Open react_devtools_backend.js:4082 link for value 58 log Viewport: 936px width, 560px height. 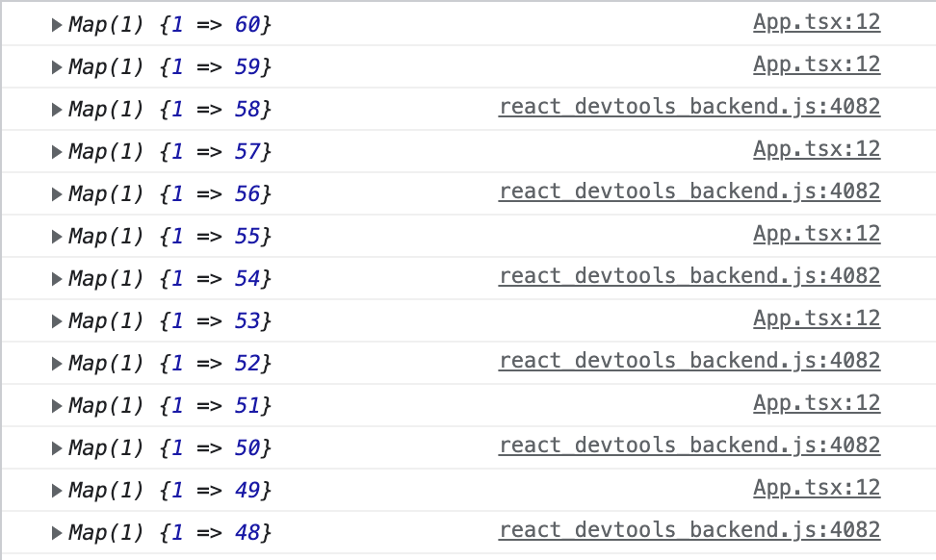point(689,107)
